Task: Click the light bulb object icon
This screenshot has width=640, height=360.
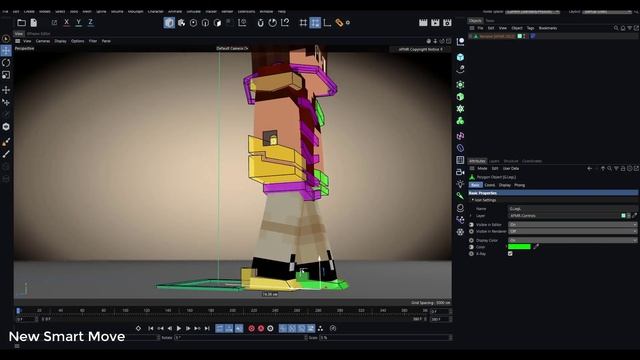Action: click(x=460, y=184)
